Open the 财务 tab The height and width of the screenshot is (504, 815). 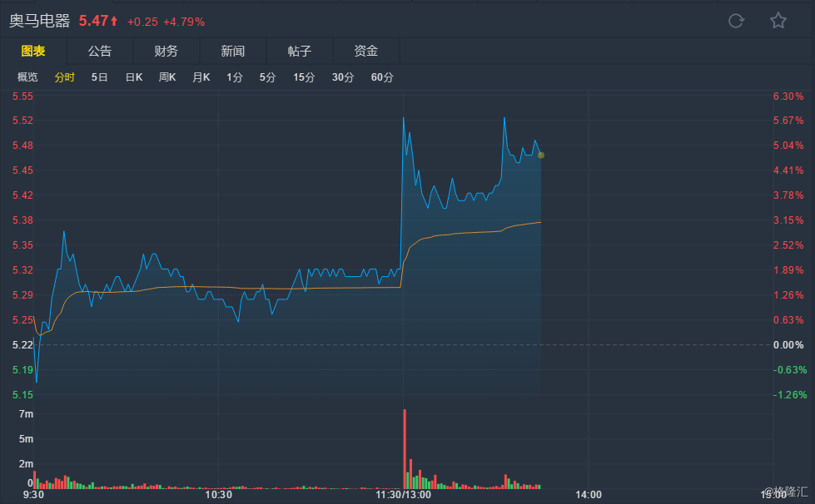click(x=166, y=51)
